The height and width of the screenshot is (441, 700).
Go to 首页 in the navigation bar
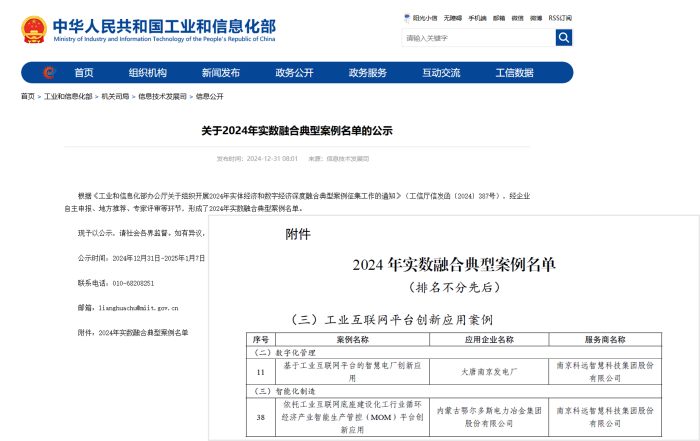(x=84, y=73)
